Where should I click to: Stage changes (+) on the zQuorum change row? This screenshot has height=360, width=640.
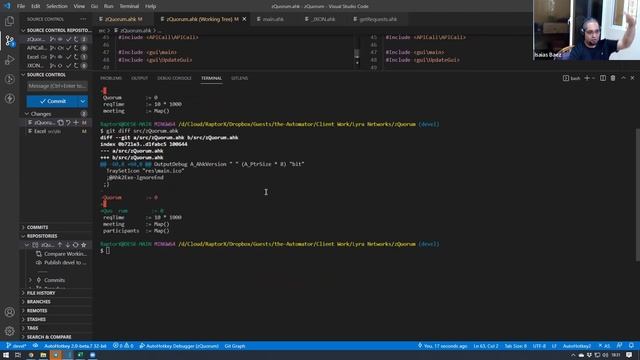click(76, 122)
